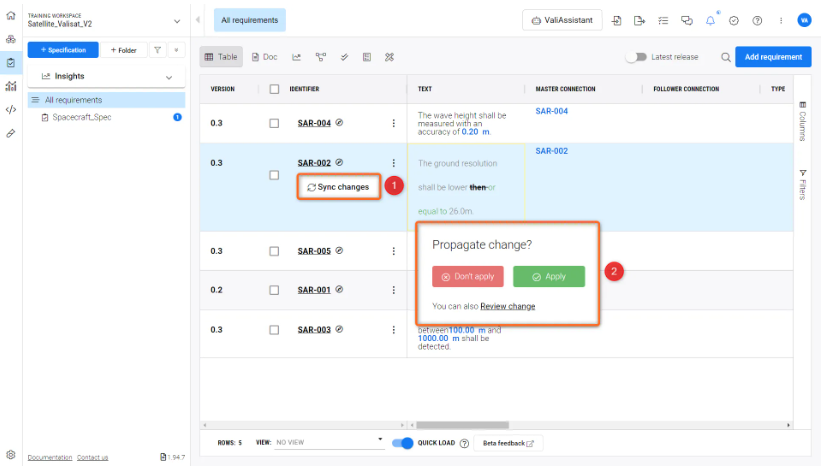Image resolution: width=822 pixels, height=476 pixels.
Task: Select the All requirements tab
Action: tap(250, 20)
